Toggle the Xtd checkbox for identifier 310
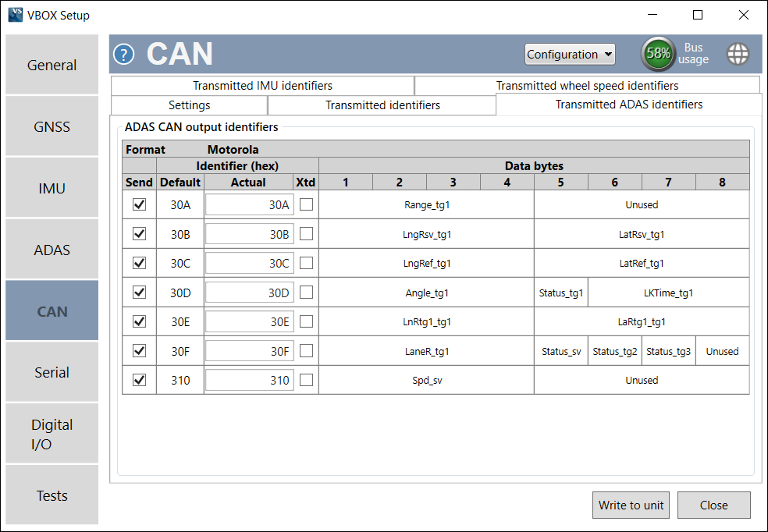Viewport: 768px width, 532px height. 305,380
